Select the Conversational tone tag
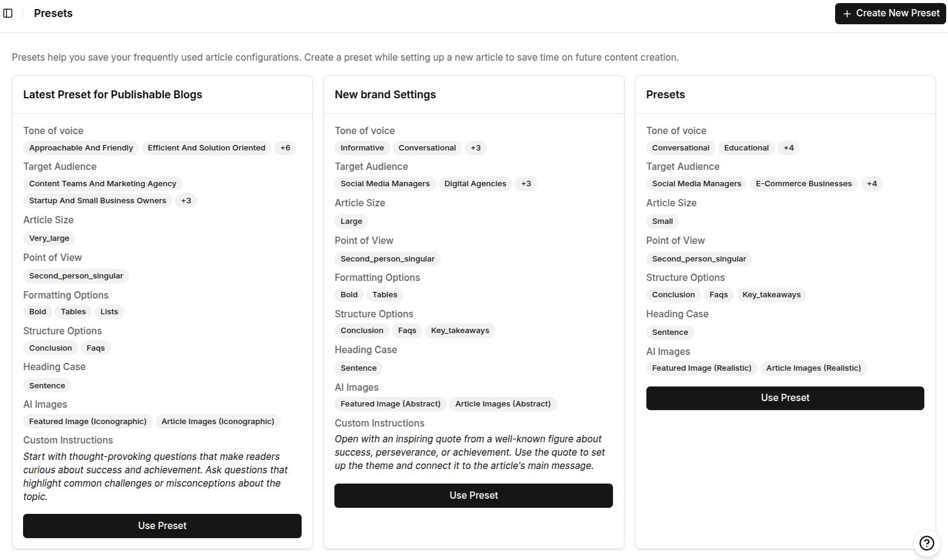 pyautogui.click(x=427, y=147)
